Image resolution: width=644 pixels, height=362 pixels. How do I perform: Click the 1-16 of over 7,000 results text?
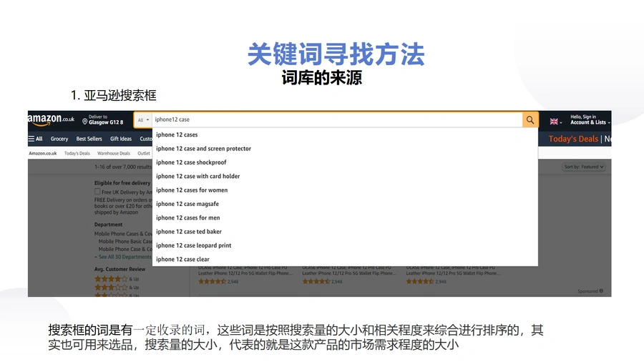pyautogui.click(x=123, y=167)
